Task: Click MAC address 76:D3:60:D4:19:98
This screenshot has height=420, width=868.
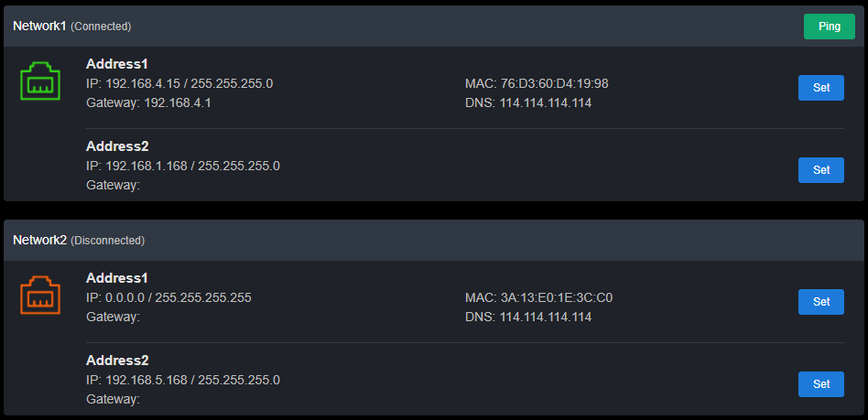Action: pyautogui.click(x=537, y=84)
